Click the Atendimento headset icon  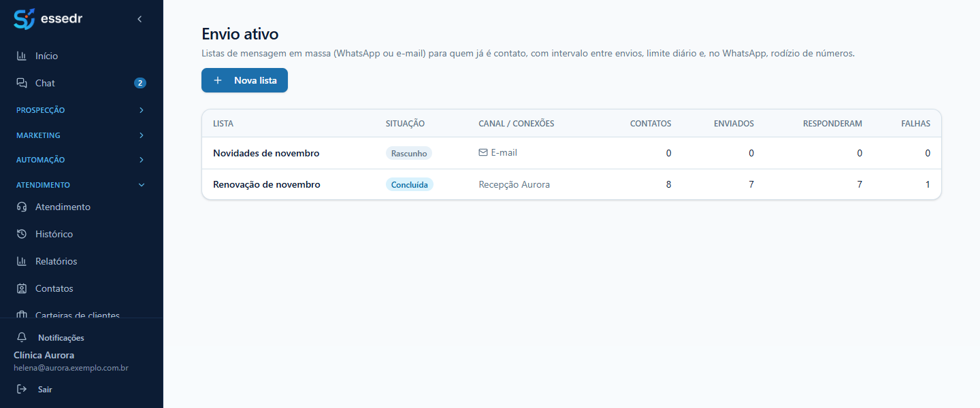[22, 207]
